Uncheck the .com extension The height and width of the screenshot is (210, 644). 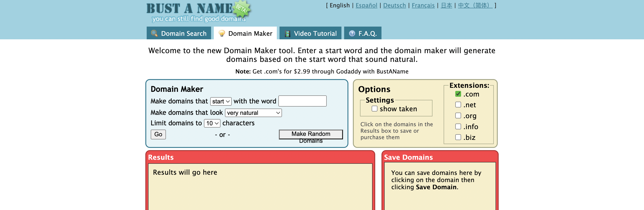pos(458,94)
